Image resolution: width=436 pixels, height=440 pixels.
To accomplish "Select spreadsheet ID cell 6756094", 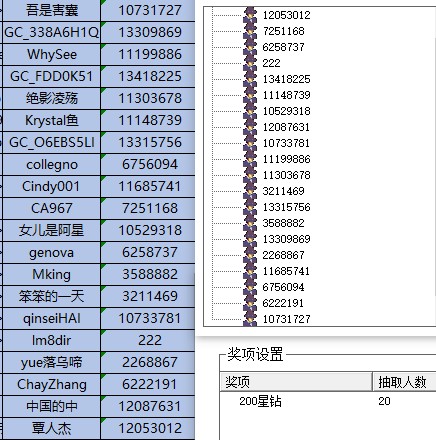I will point(148,164).
